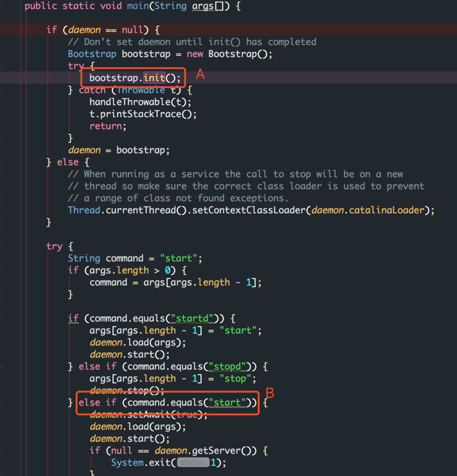Image resolution: width=457 pixels, height=476 pixels.
Task: Click the "stop" string literal assignment
Action: 235,378
